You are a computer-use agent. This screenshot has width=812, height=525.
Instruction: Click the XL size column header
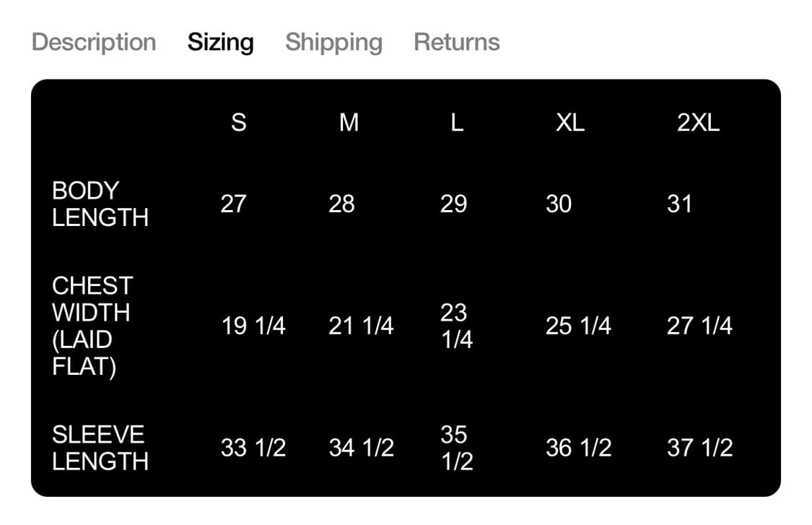tap(569, 123)
